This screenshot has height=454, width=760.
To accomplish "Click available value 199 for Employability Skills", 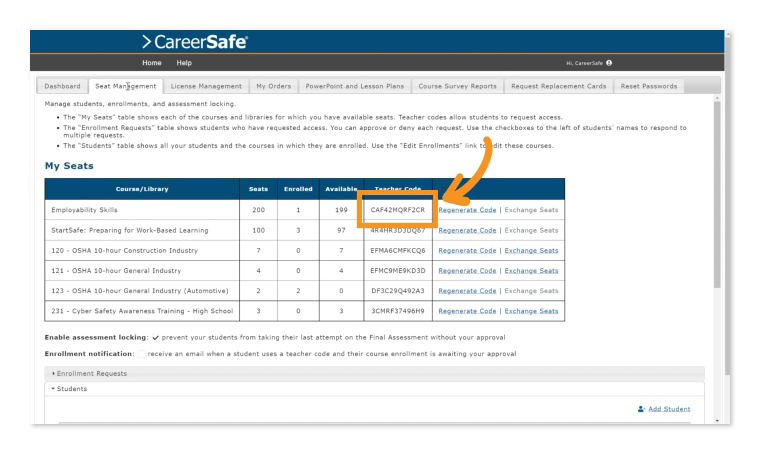I will (341, 210).
